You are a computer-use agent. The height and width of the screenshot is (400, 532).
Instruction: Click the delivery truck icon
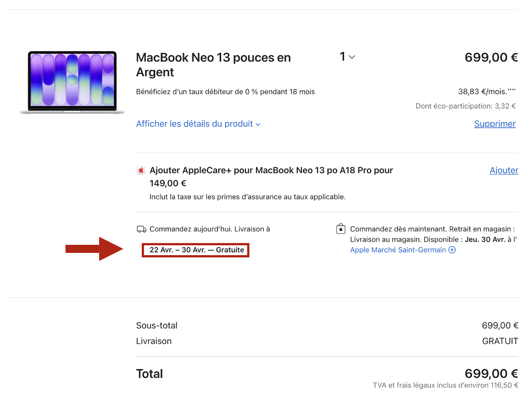click(141, 229)
